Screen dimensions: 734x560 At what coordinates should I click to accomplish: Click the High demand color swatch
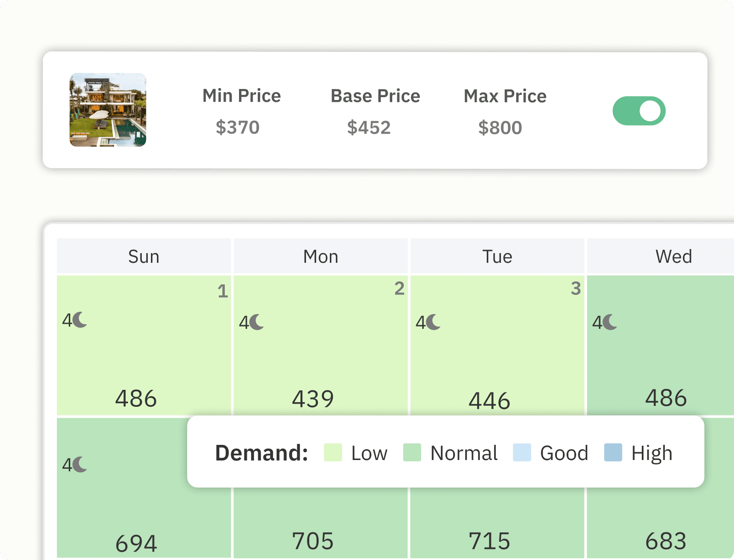pos(613,453)
